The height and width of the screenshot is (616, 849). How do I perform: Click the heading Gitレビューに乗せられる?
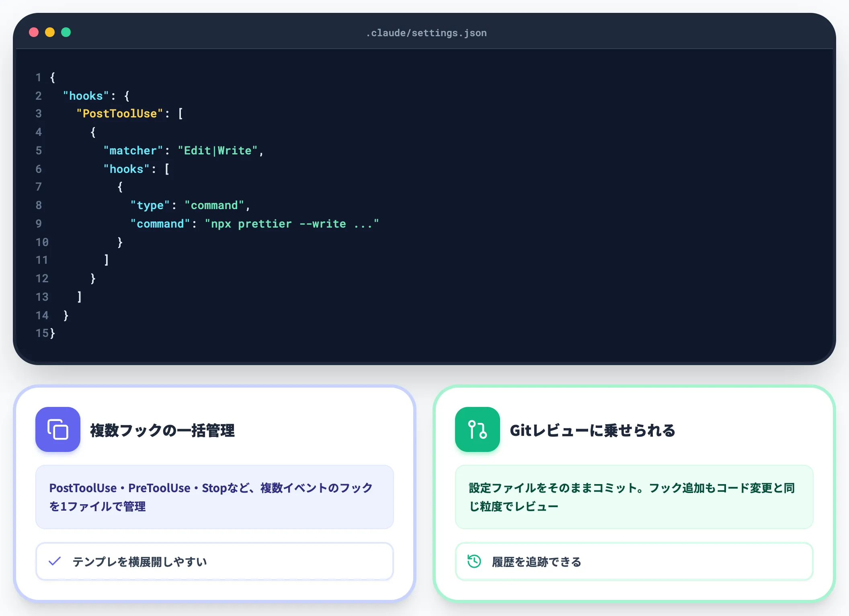click(x=593, y=430)
